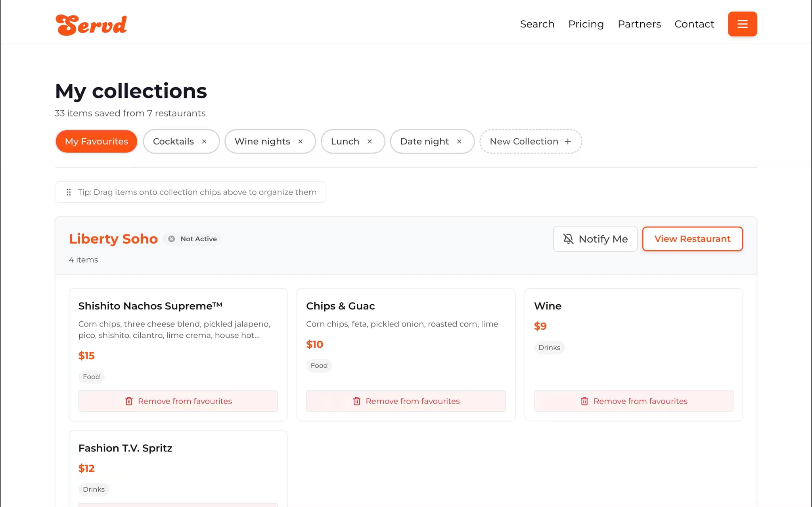
Task: Click the crossed bell icon on Notify Me
Action: click(x=568, y=239)
